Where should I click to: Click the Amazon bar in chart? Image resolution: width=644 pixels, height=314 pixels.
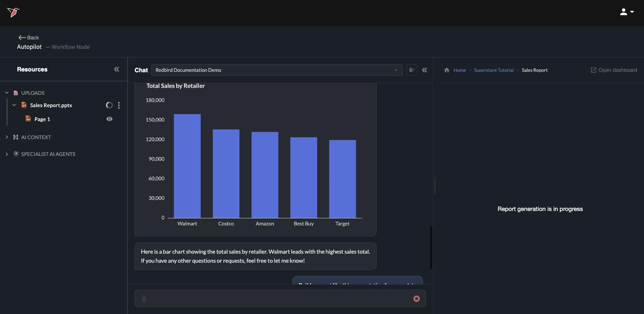pos(265,175)
